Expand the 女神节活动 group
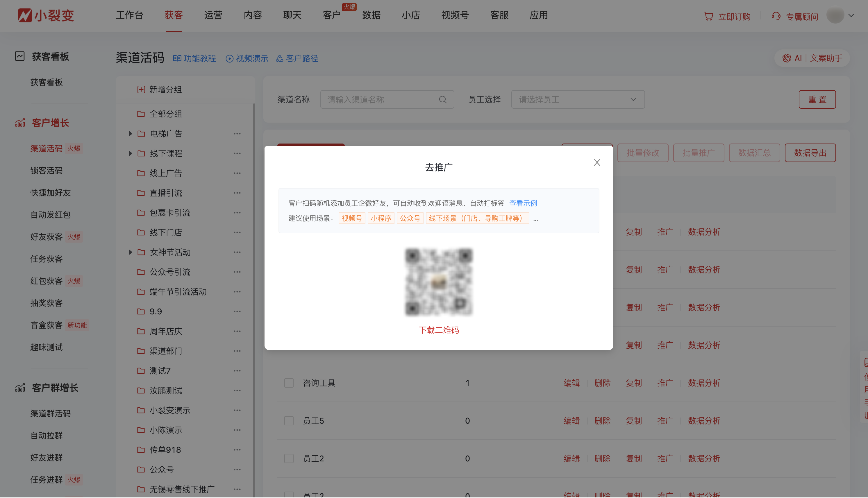 pos(130,252)
